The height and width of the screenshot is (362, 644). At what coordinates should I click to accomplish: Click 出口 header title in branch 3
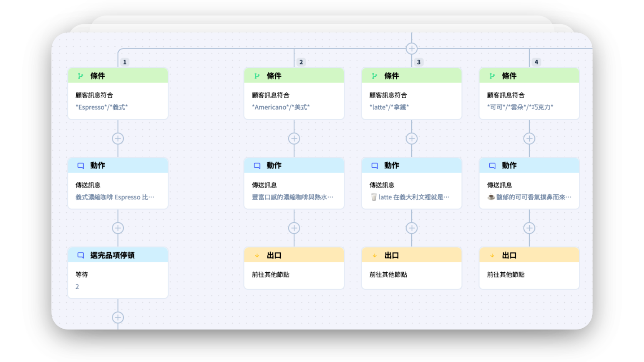[x=392, y=255]
